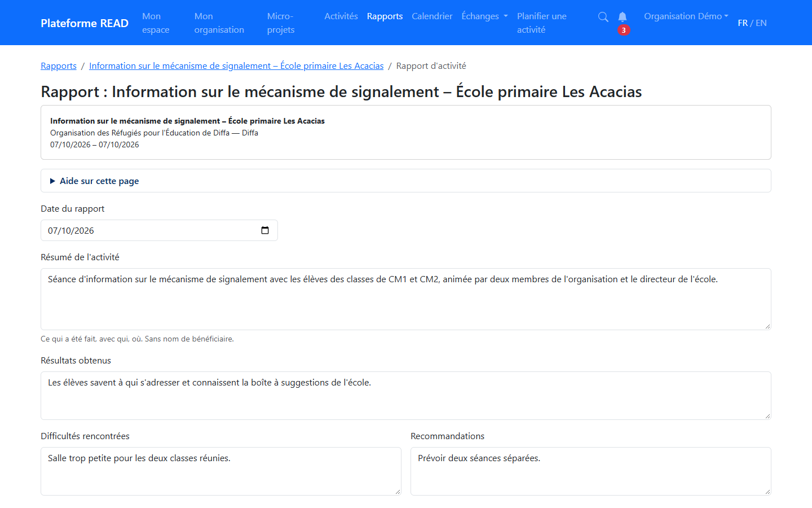This screenshot has height=508, width=812.
Task: Click the page heading Rapport : Information
Action: [341, 91]
